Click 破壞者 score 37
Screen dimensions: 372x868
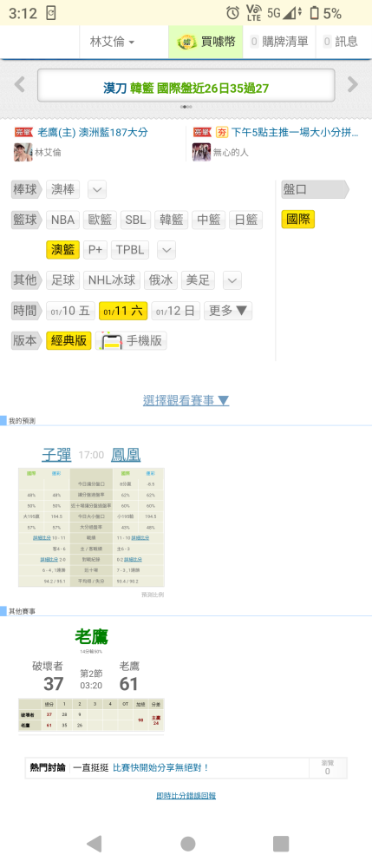pos(54,684)
